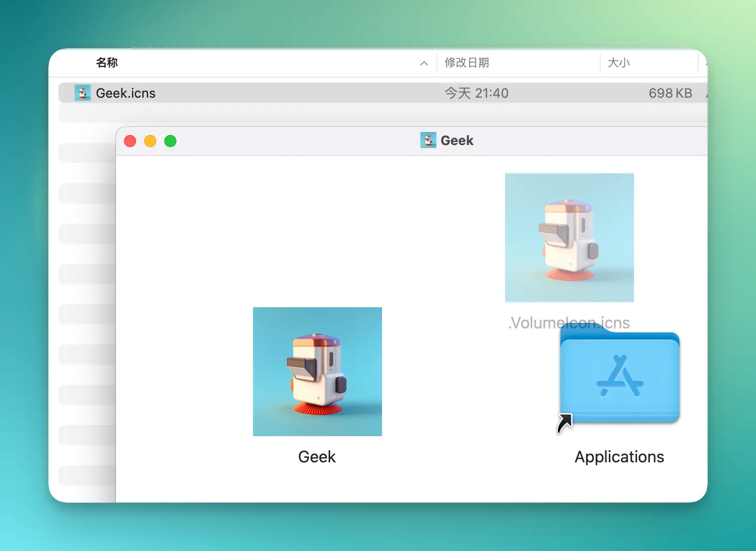Click the .VolumeIcon.icns file label
The width and height of the screenshot is (756, 551).
click(569, 323)
